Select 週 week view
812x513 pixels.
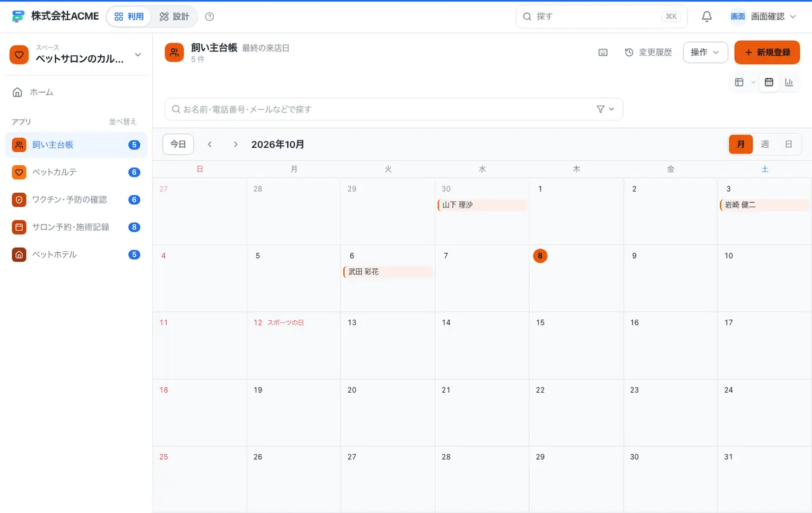click(764, 145)
